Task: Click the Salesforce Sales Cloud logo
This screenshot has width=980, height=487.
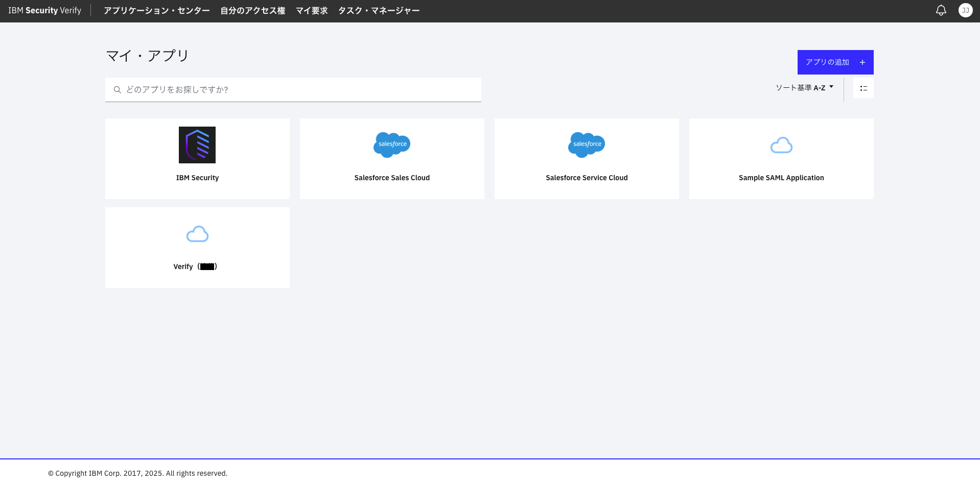Action: click(392, 144)
